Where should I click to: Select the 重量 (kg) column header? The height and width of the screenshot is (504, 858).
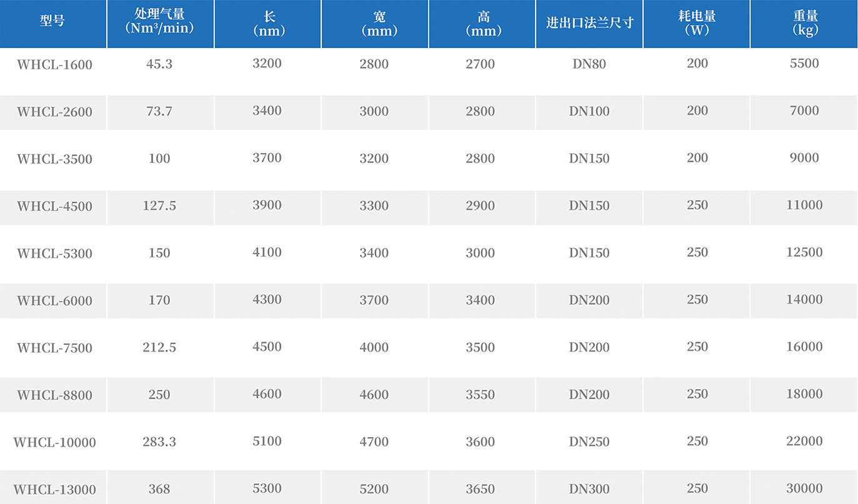point(804,22)
